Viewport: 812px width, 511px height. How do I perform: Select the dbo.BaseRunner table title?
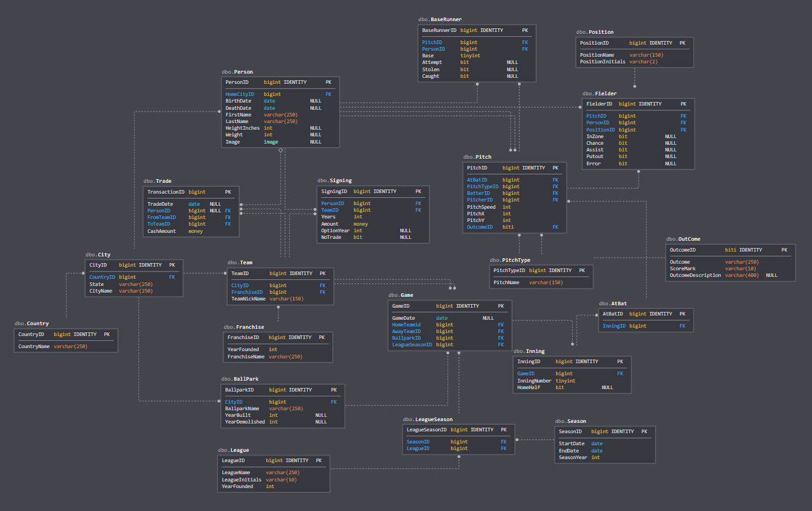(x=440, y=19)
